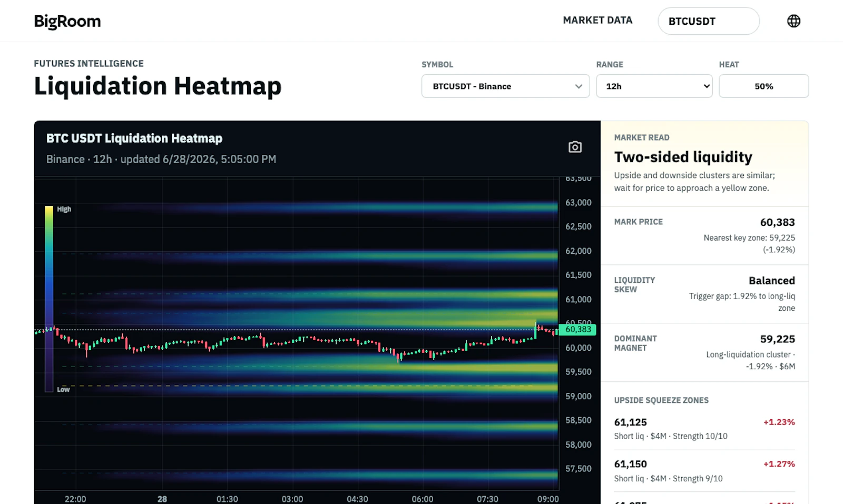Click the 06:00 time axis label
This screenshot has height=504, width=843.
click(x=423, y=499)
